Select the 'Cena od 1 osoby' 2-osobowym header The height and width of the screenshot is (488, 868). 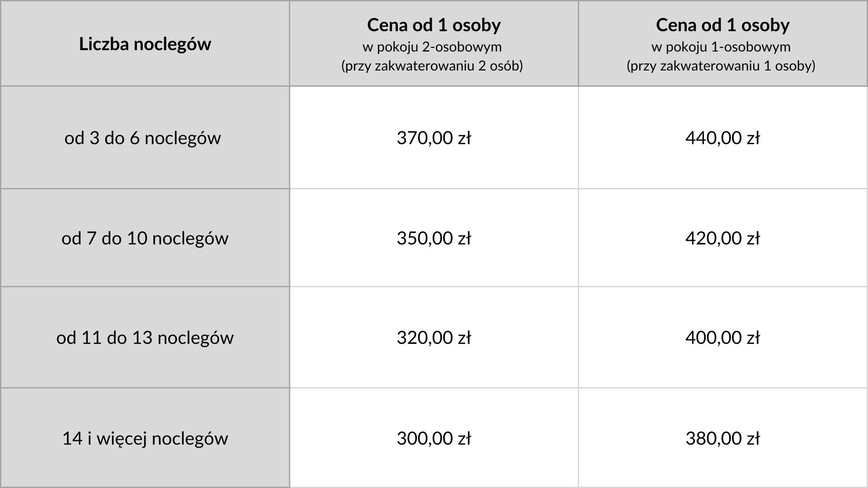(x=434, y=44)
